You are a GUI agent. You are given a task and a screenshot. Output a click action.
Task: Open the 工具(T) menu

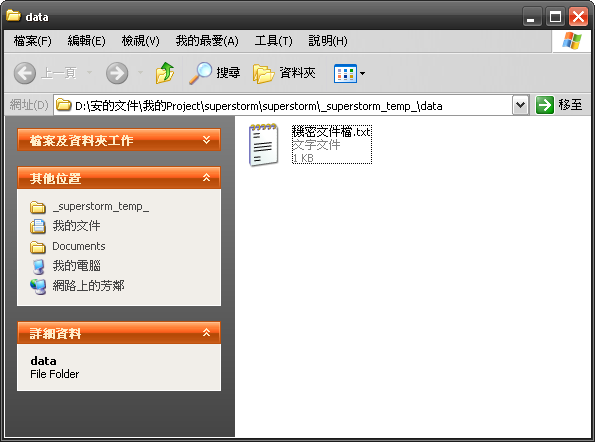[x=273, y=41]
